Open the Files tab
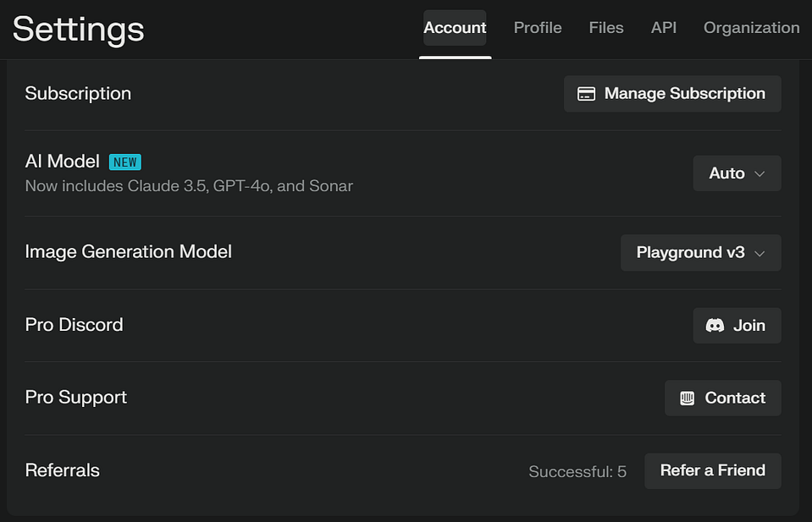 (606, 28)
